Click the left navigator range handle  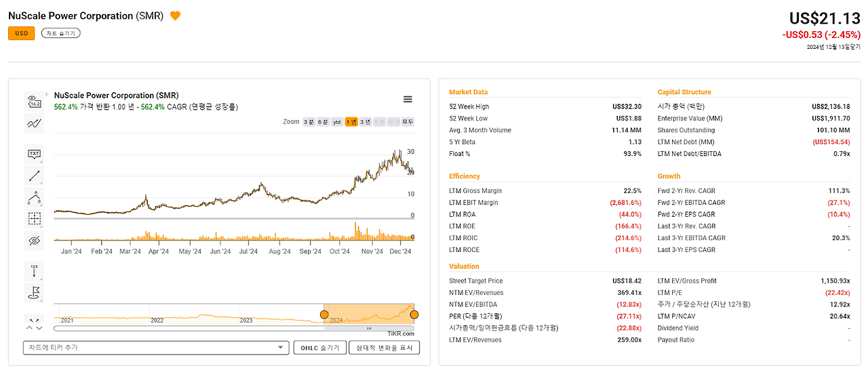(324, 315)
